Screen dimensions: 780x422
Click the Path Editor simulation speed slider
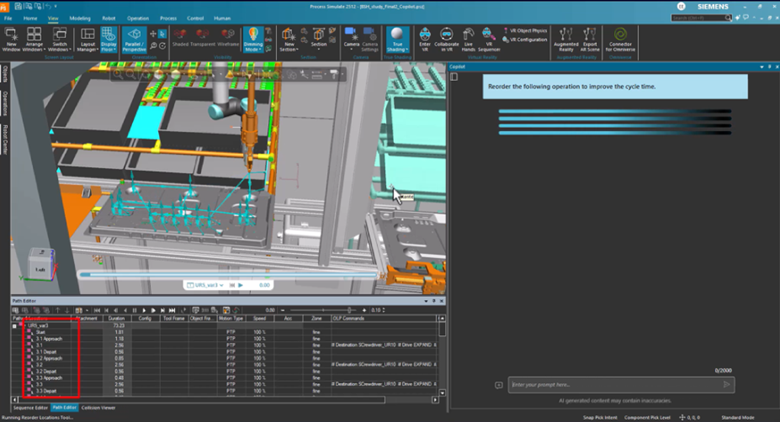coord(350,311)
